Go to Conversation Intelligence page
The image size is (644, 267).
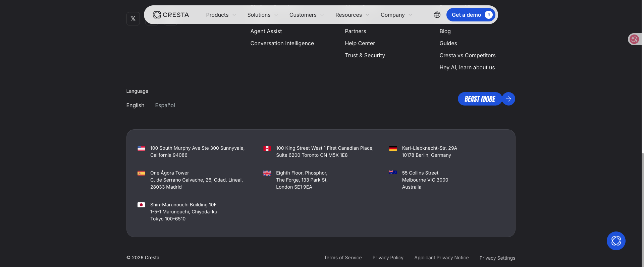(x=282, y=43)
